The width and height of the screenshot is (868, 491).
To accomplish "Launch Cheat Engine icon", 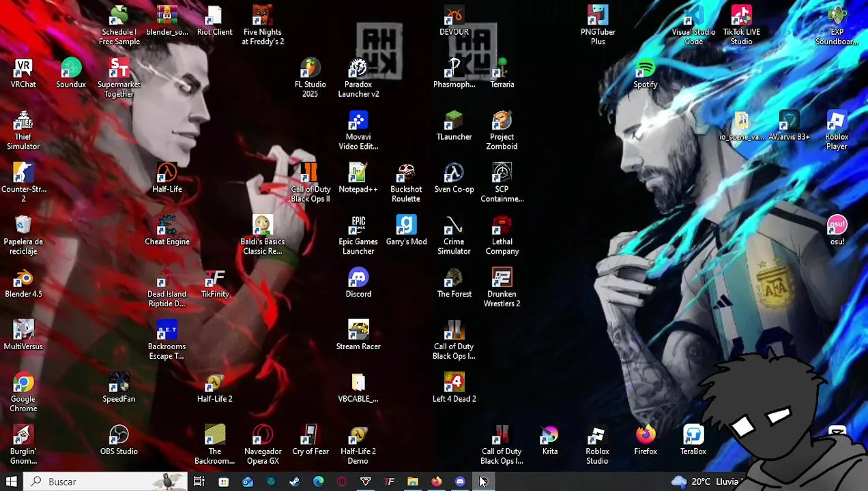I will click(x=167, y=230).
